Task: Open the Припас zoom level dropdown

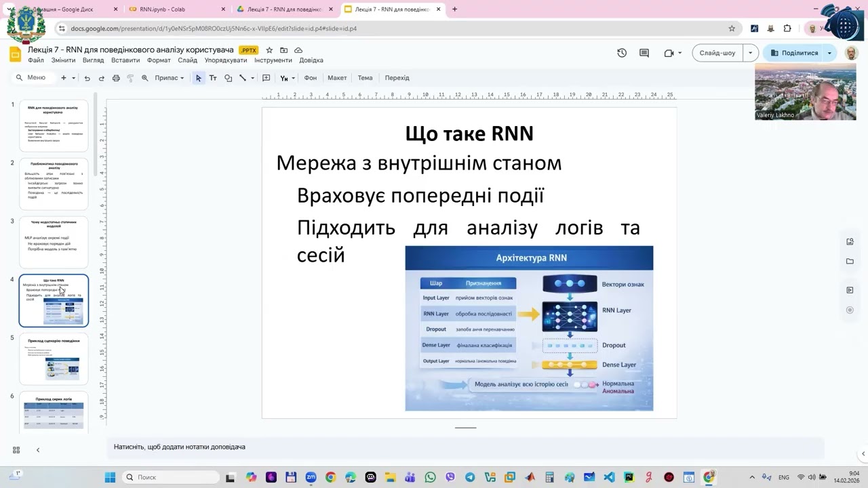Action: [169, 78]
